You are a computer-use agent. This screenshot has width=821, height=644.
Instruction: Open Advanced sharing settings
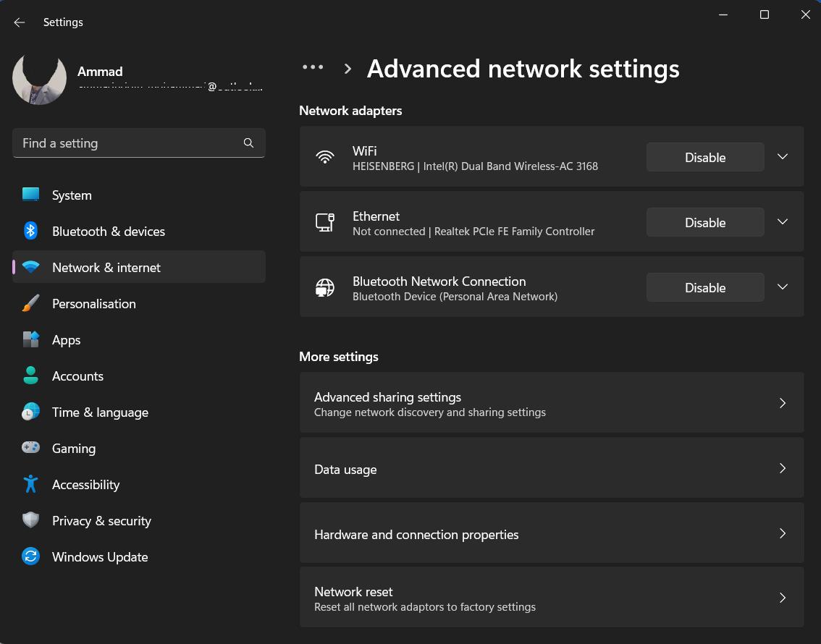[x=552, y=403]
